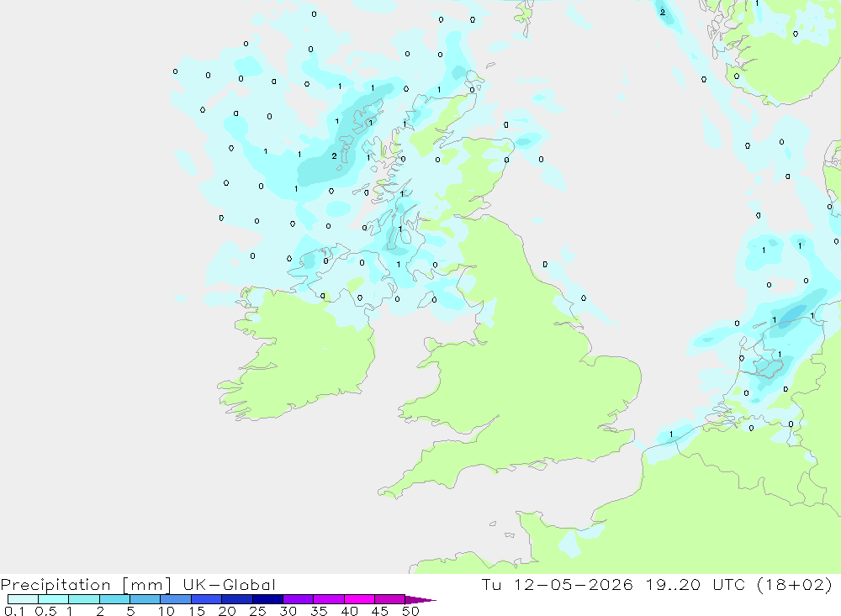841x616 pixels.
Task: Click the '0.5' legend scale label
Action: click(46, 611)
